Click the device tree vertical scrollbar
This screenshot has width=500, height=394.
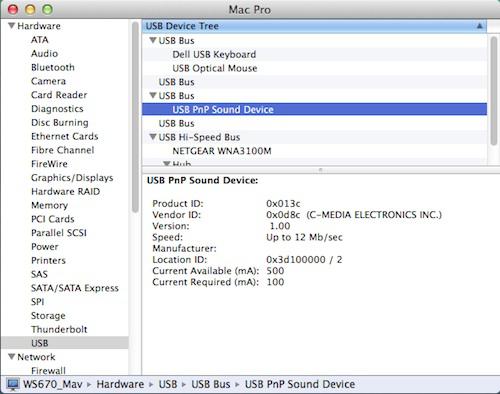click(x=494, y=91)
